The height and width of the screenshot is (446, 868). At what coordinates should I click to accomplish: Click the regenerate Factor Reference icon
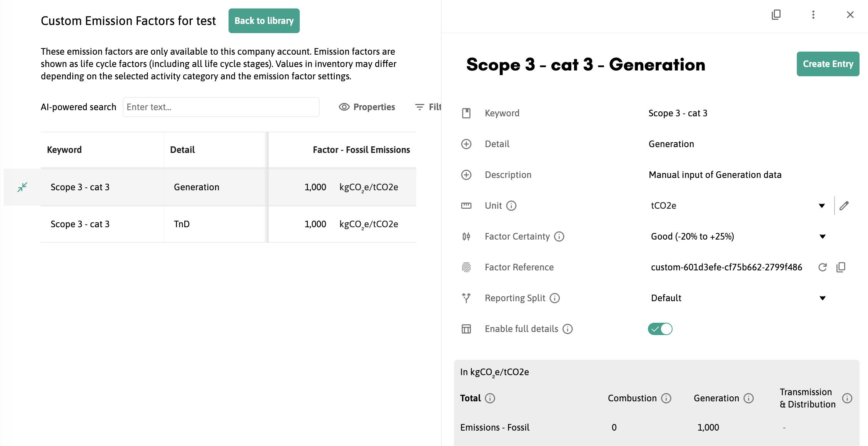[x=822, y=267]
